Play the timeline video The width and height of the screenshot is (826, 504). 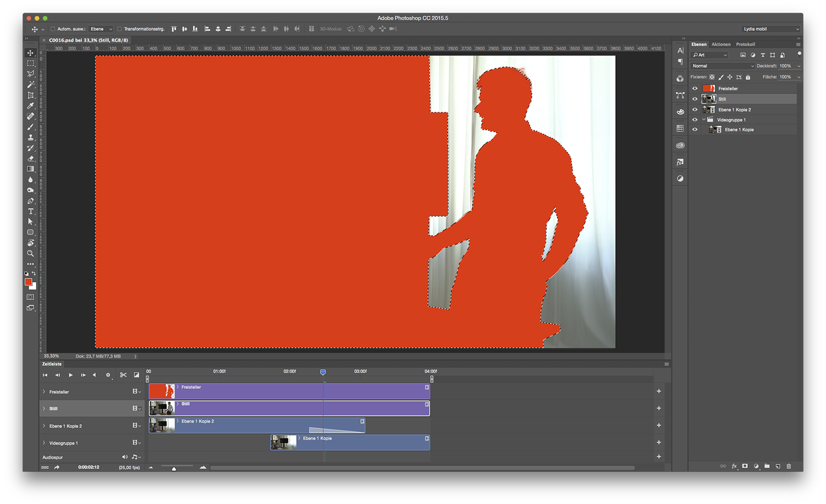70,375
